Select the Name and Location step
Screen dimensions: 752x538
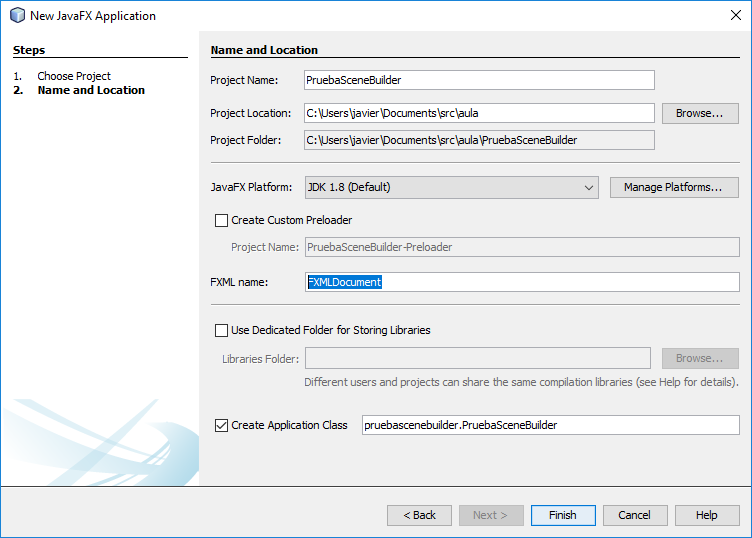pyautogui.click(x=91, y=90)
